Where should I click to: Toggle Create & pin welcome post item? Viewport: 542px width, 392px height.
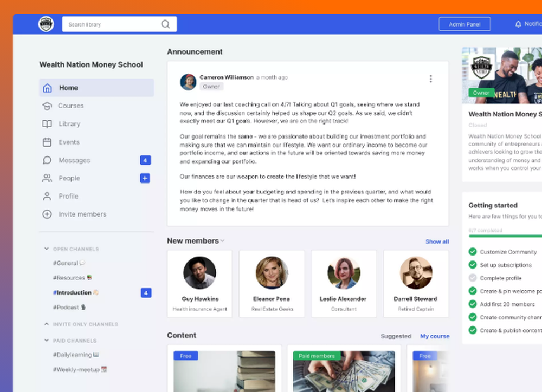click(473, 291)
